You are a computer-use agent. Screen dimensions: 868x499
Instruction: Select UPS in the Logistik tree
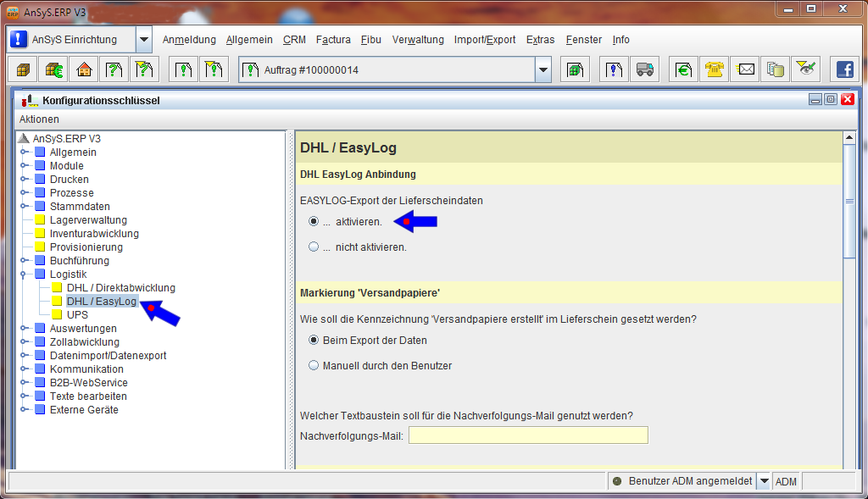pos(77,315)
